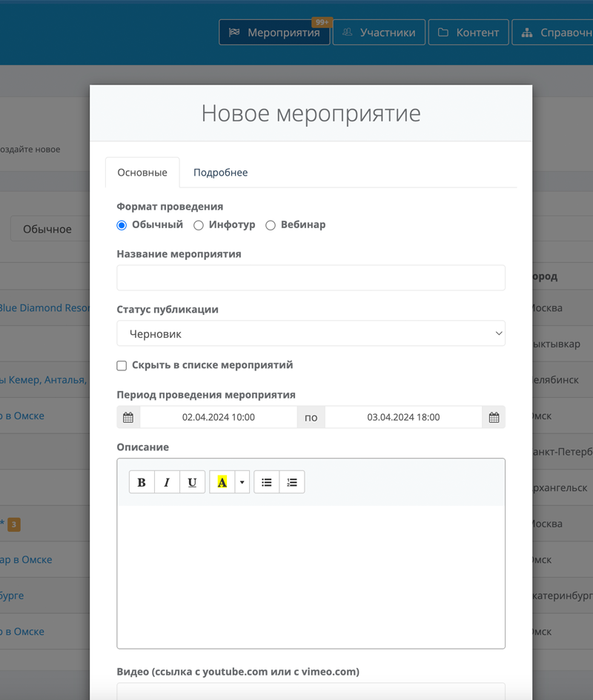Insert a numbered ordered list
This screenshot has height=700, width=593.
pyautogui.click(x=292, y=482)
